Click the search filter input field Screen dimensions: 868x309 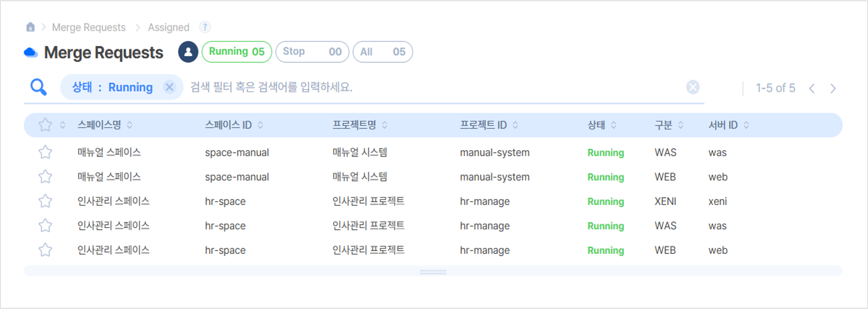(435, 87)
